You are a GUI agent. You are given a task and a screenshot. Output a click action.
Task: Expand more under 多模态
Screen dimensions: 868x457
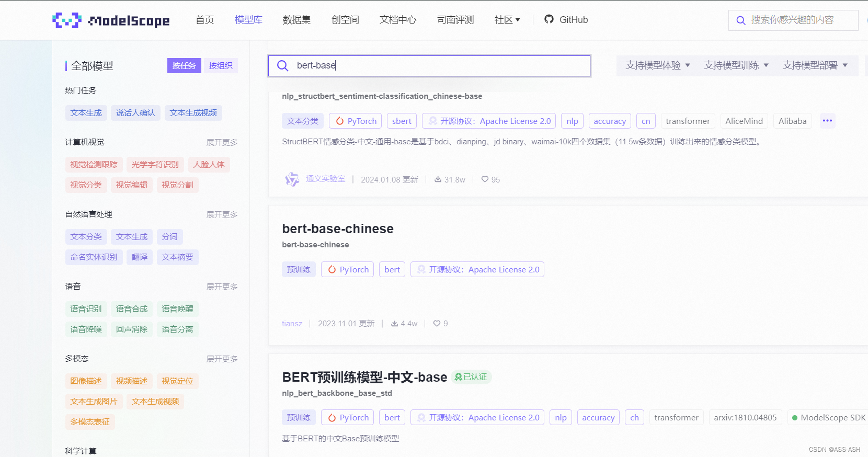(222, 359)
